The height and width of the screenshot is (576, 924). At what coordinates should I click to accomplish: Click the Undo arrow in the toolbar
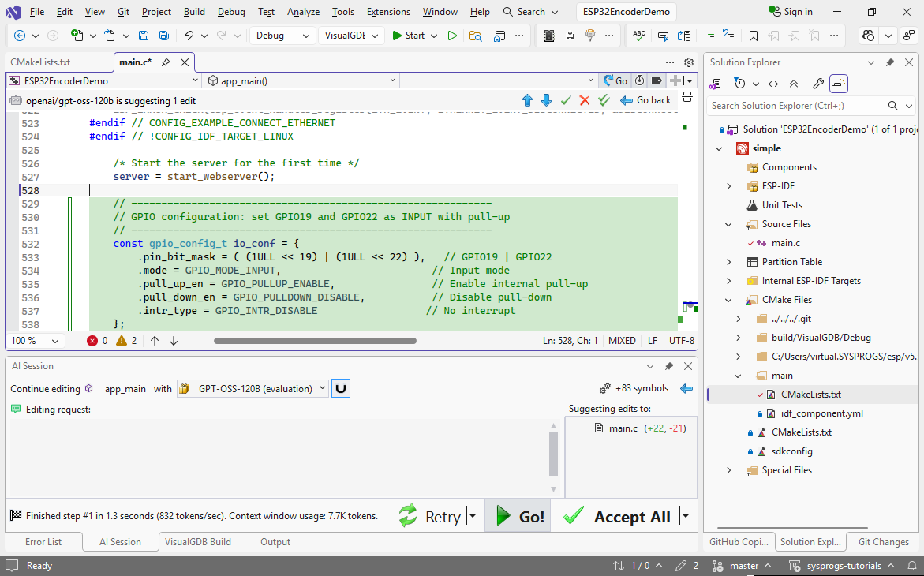(189, 36)
